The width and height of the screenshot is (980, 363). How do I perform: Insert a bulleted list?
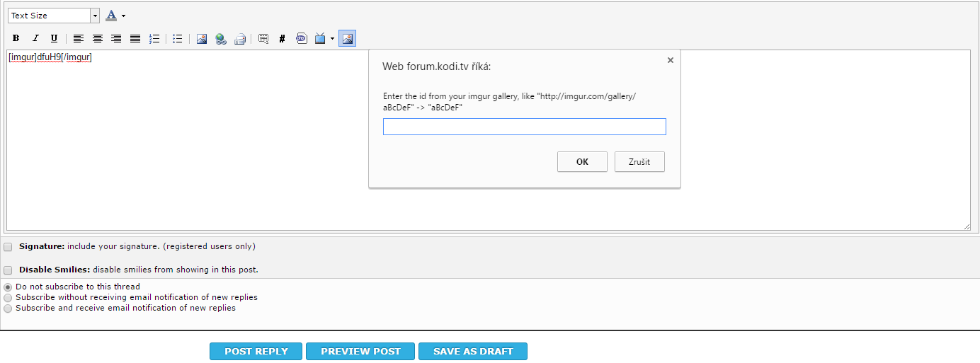click(x=178, y=39)
